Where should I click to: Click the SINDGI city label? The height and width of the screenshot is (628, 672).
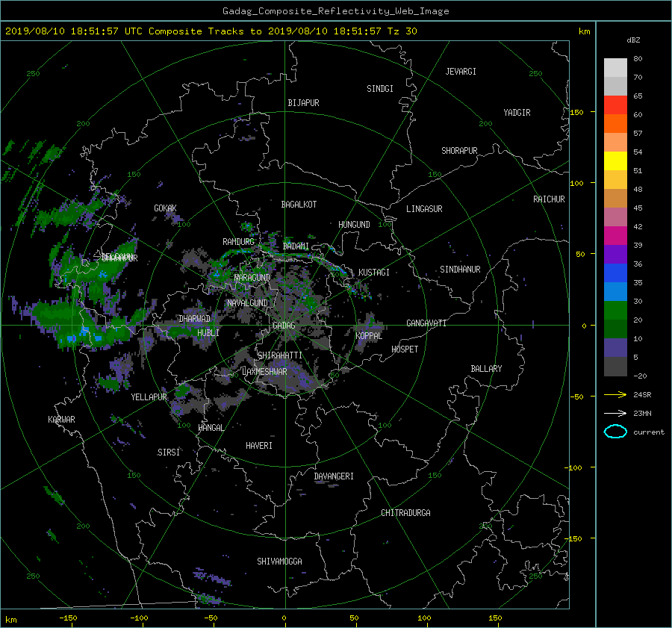point(380,89)
